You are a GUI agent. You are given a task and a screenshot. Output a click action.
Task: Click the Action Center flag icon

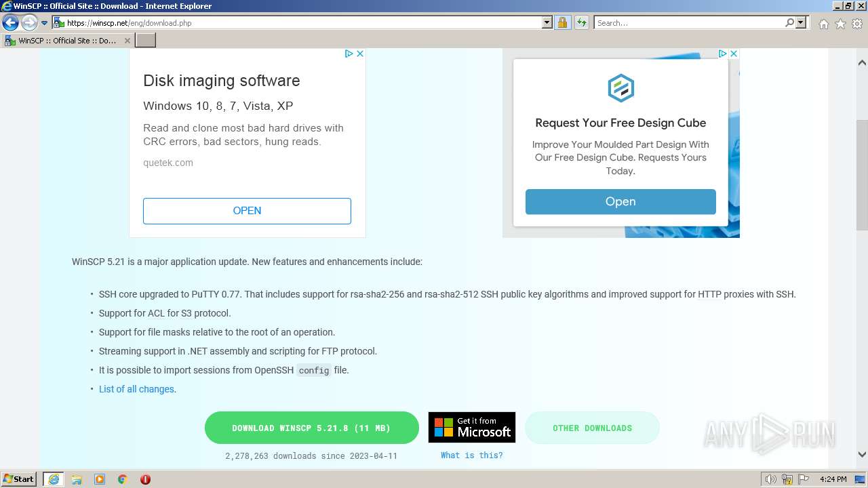click(x=804, y=479)
